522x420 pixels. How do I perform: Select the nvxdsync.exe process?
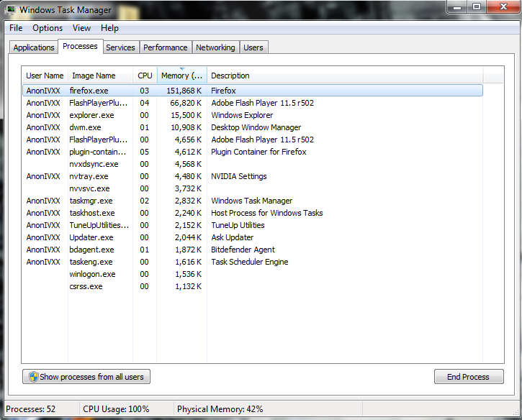point(253,164)
